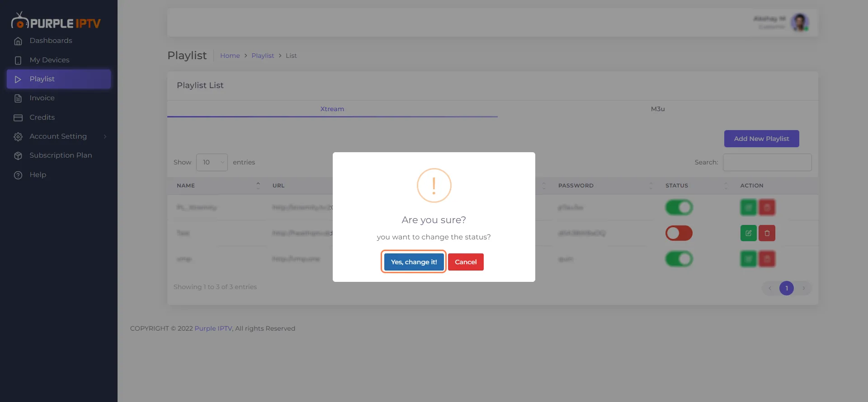Open Account Setting menu item

click(59, 136)
